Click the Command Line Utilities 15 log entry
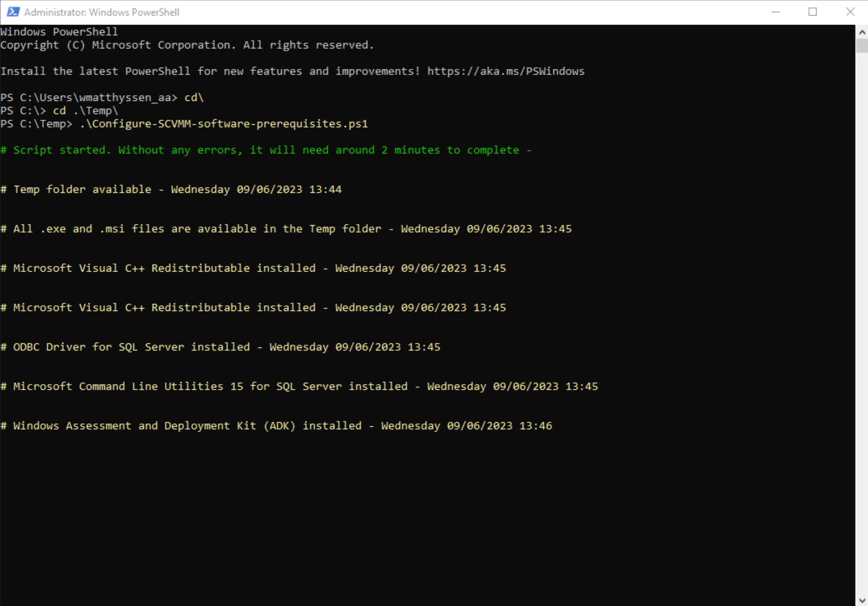Viewport: 868px width, 606px height. 299,386
